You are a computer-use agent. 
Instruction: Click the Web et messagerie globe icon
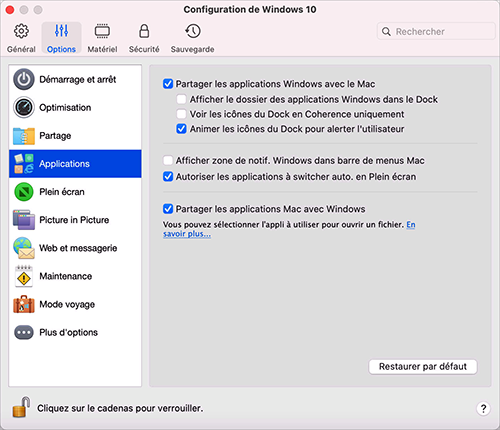coord(24,248)
